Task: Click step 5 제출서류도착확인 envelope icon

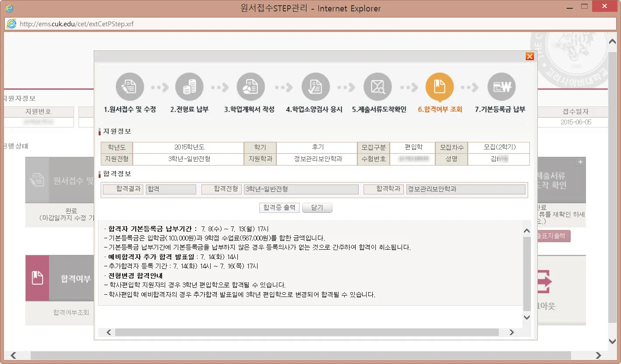Action: coord(378,87)
